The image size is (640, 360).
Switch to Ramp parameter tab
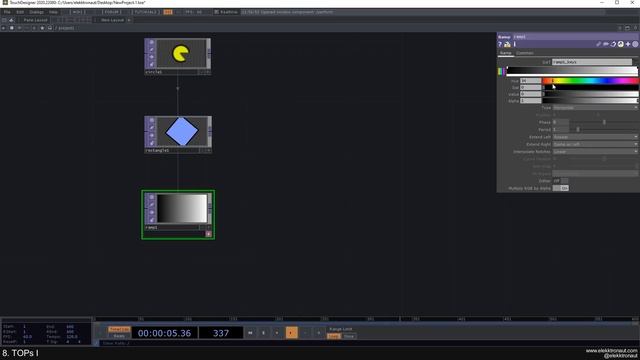click(505, 53)
